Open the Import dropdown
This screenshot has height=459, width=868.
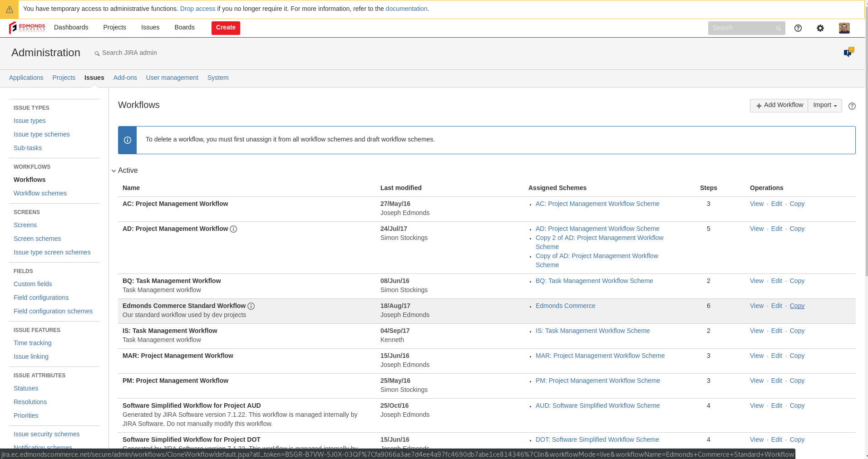coord(825,105)
